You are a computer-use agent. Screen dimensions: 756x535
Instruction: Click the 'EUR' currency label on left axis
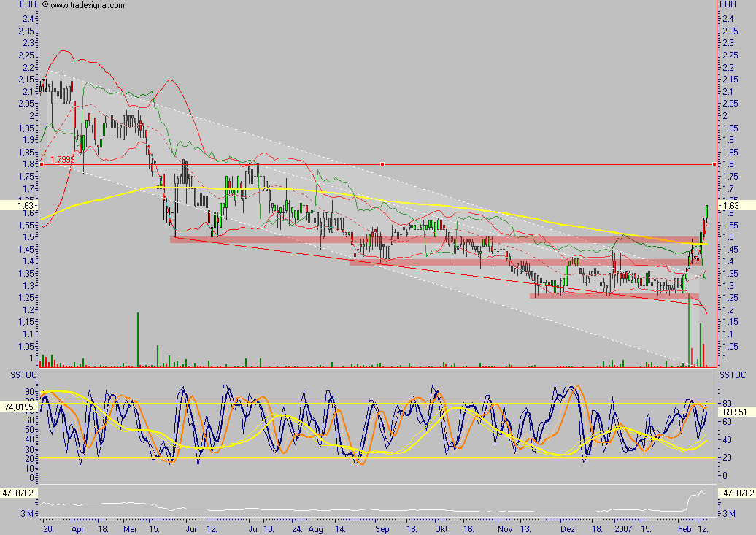[x=28, y=5]
